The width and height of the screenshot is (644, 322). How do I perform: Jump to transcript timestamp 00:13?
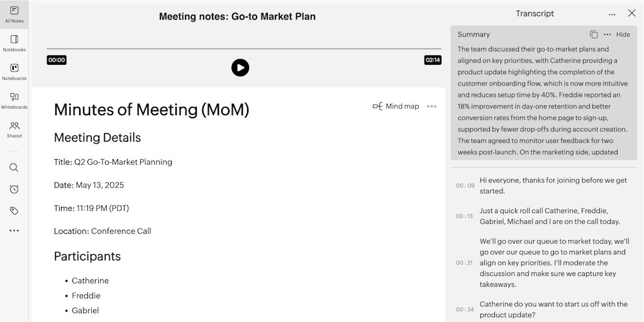(464, 216)
